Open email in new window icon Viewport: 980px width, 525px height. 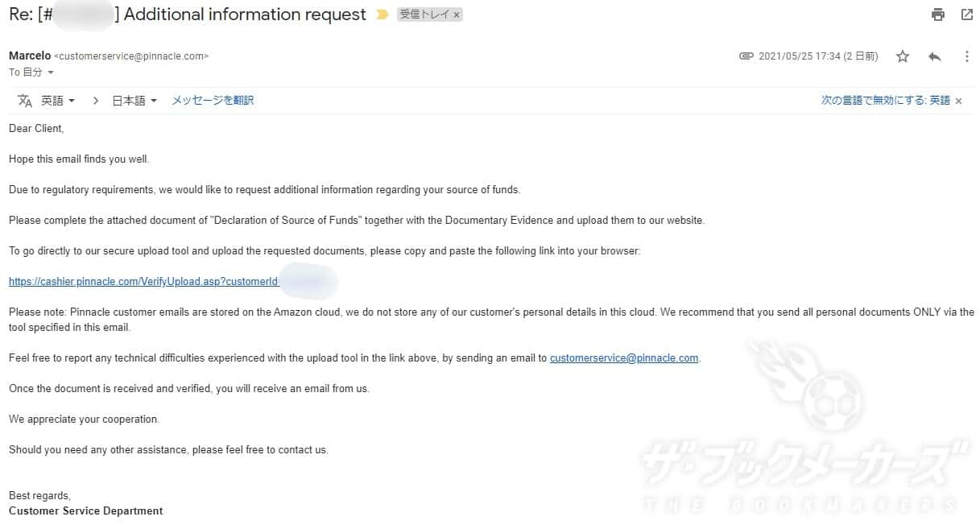[x=967, y=14]
